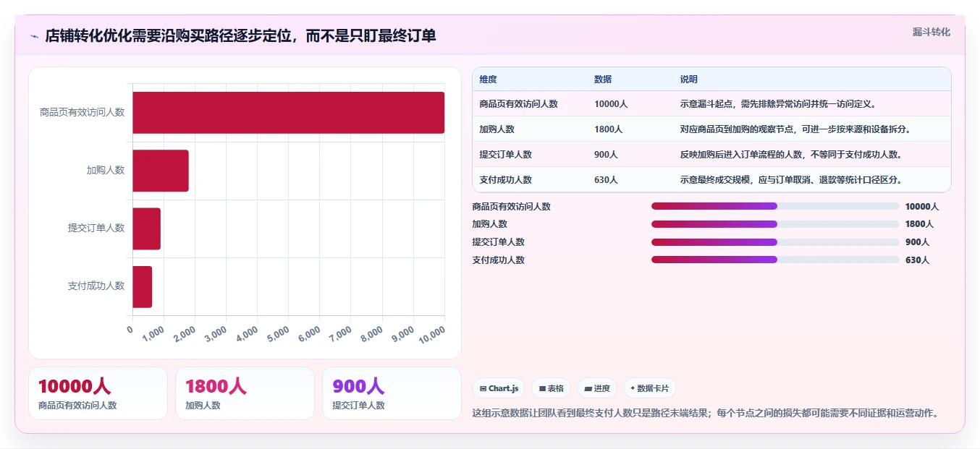Click the 5,000 x-axis tick label
Image resolution: width=980 pixels, height=449 pixels.
click(279, 333)
